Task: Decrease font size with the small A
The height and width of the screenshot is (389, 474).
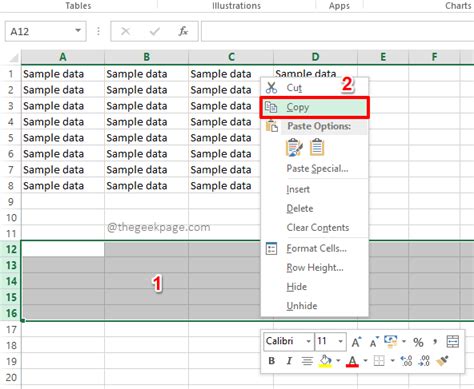Action: pyautogui.click(x=374, y=342)
